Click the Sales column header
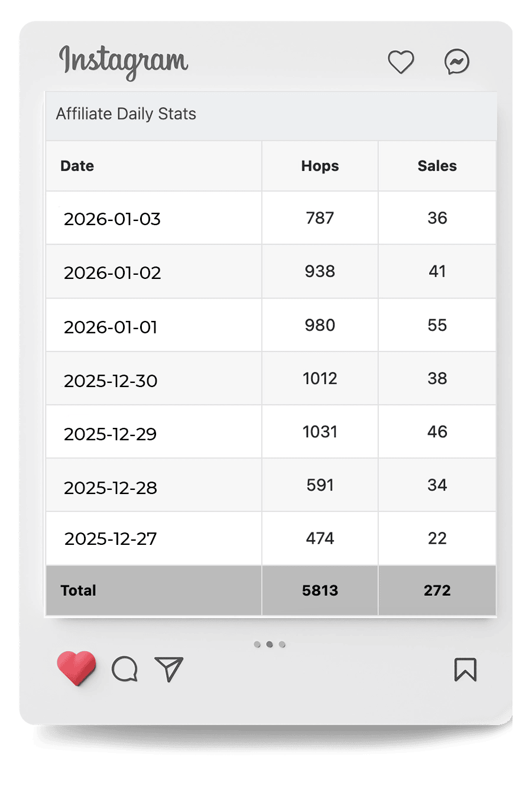 click(x=437, y=166)
